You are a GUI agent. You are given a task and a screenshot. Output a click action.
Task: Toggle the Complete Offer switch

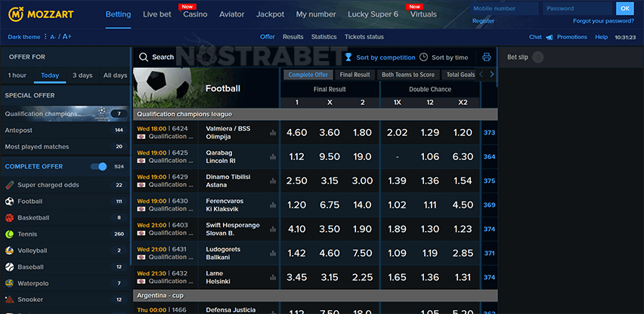[x=98, y=166]
